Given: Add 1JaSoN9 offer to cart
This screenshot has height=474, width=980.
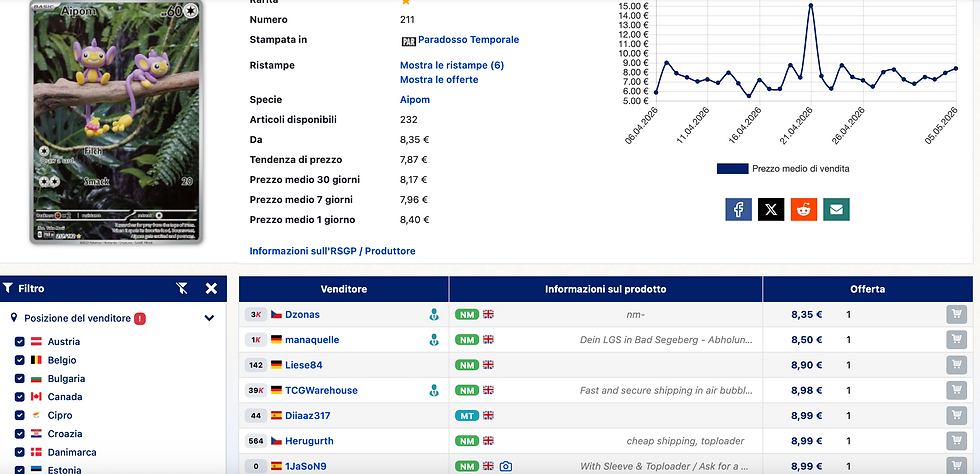Looking at the screenshot, I should [956, 466].
